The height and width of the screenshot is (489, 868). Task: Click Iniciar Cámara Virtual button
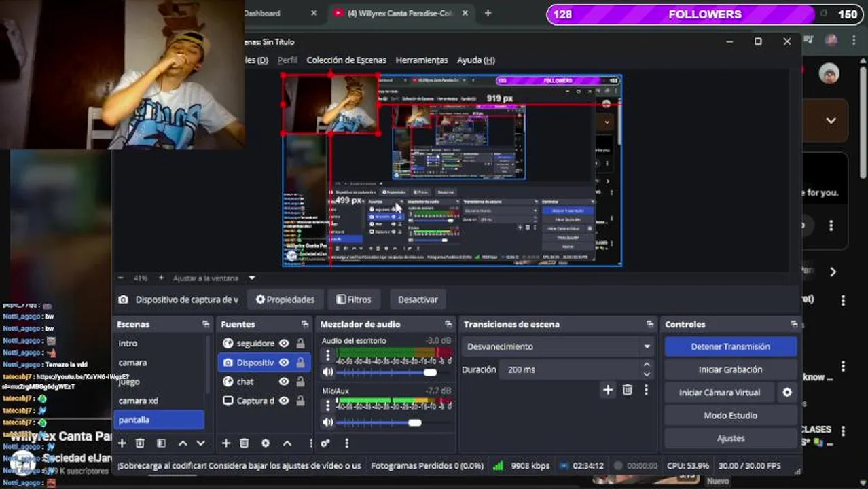pos(719,393)
